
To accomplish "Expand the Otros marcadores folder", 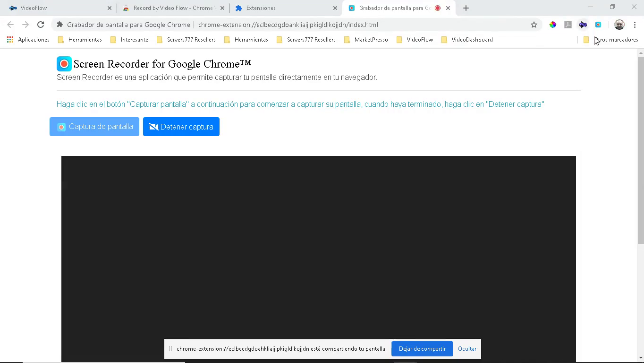I will click(x=611, y=40).
